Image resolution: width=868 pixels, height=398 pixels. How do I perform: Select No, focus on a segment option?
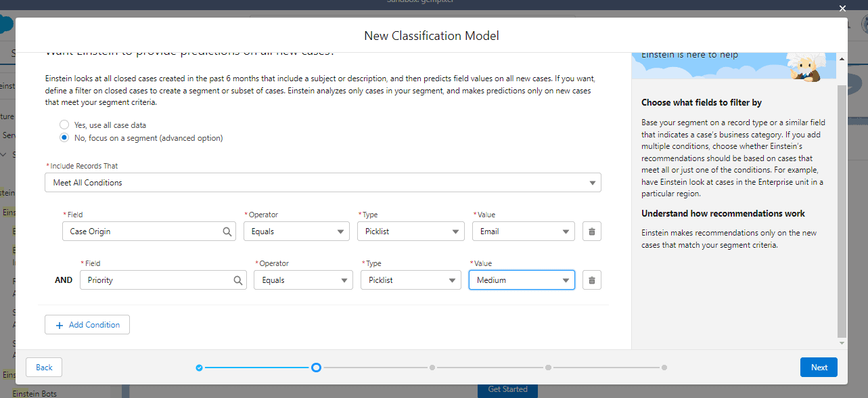click(64, 137)
